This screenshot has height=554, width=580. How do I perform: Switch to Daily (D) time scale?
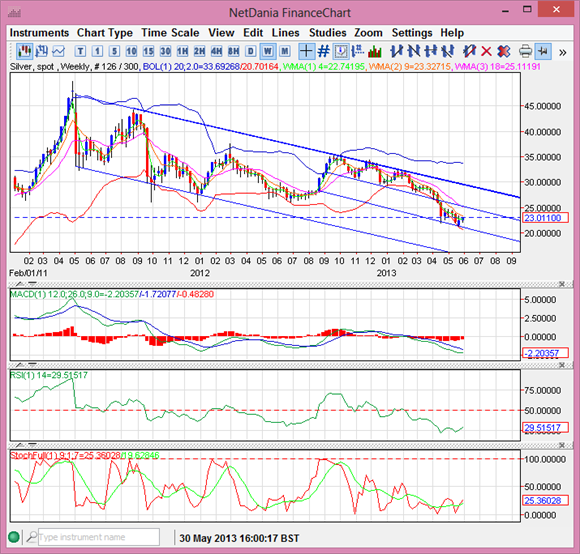250,51
